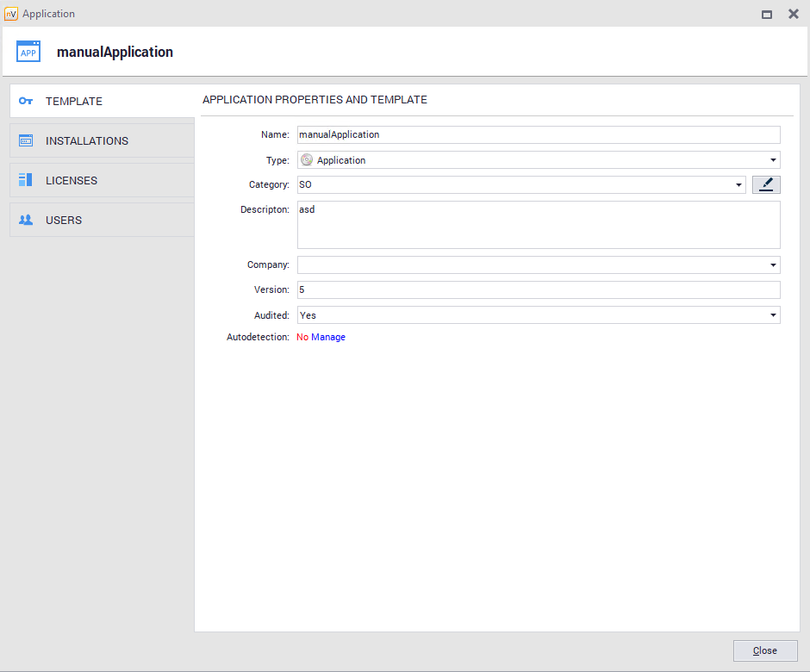Click the edit category pencil button
The height and width of the screenshot is (672, 810).
click(x=766, y=184)
